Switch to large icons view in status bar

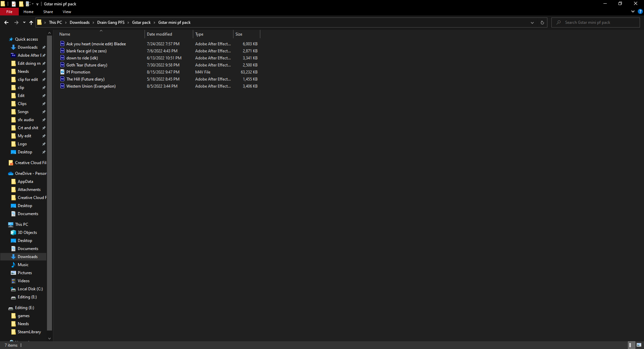[x=639, y=345]
